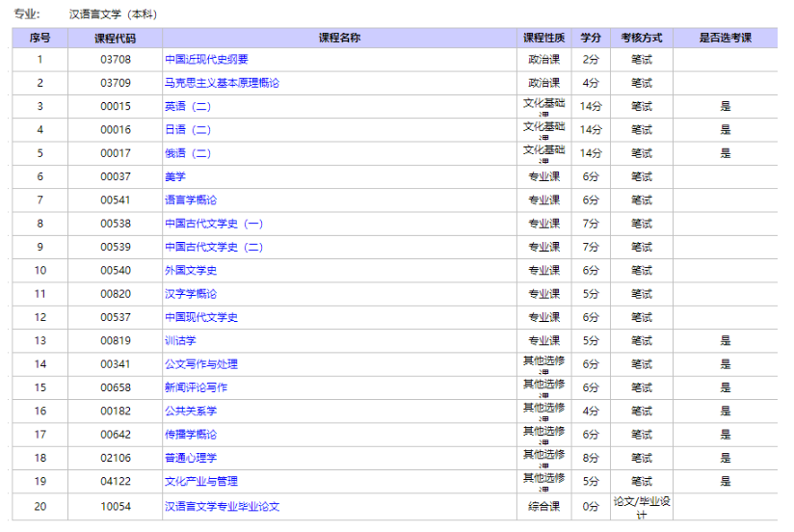This screenshot has width=794, height=532.
Task: Open 中国古代文学史（二） course link
Action: [x=214, y=247]
